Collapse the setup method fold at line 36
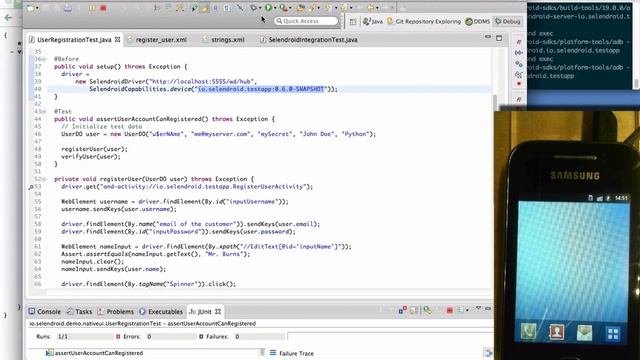The width and height of the screenshot is (640, 360). tap(44, 59)
